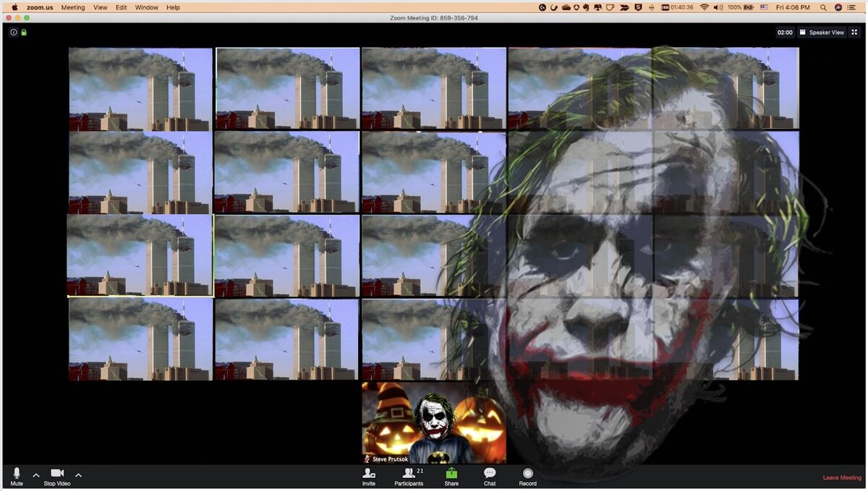Open the flag input source menu
Viewport: 868px width, 491px height.
(763, 7)
